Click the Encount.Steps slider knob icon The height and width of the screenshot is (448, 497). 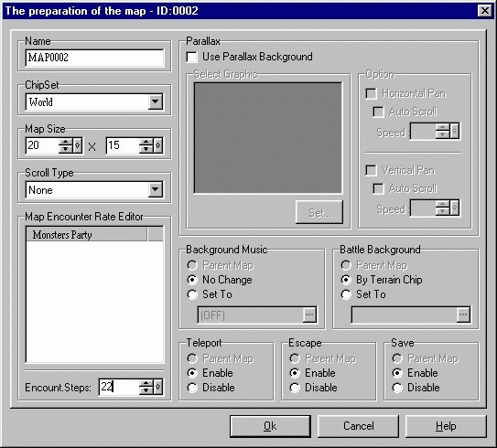point(157,387)
